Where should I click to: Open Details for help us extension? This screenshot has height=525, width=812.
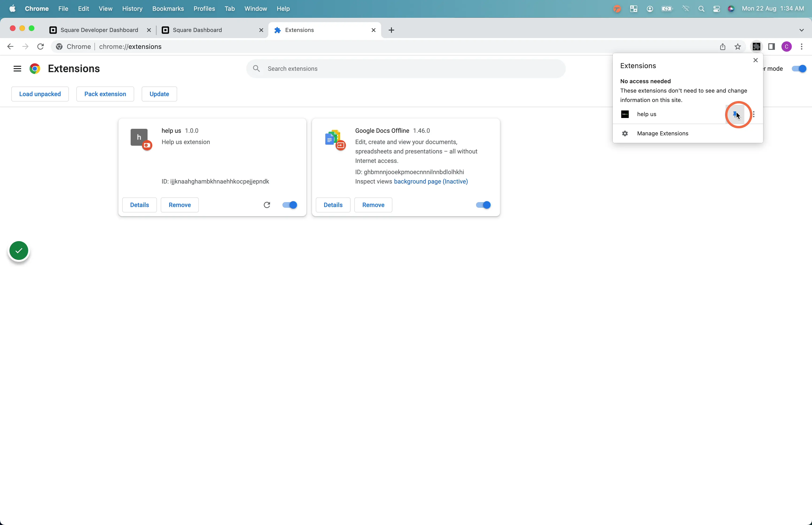tap(139, 205)
